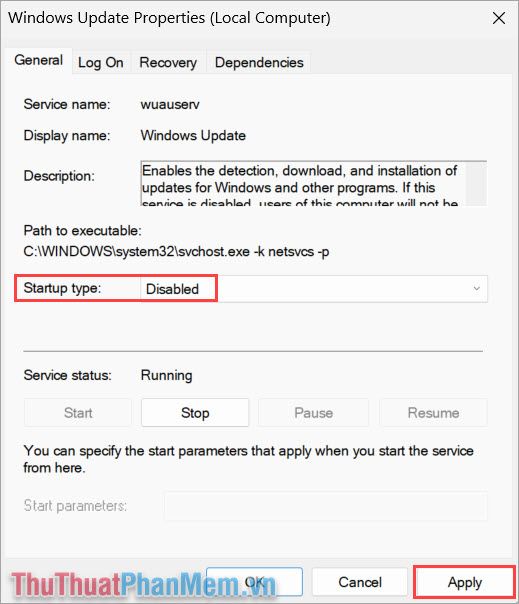The width and height of the screenshot is (519, 604).
Task: Select the Disabled startup type combo box
Action: 314,289
